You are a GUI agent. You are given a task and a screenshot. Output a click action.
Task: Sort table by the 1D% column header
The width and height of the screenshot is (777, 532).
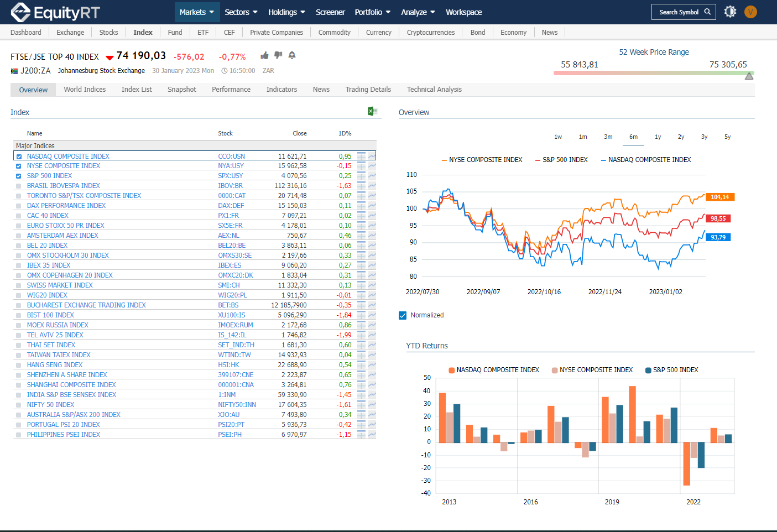tap(345, 133)
